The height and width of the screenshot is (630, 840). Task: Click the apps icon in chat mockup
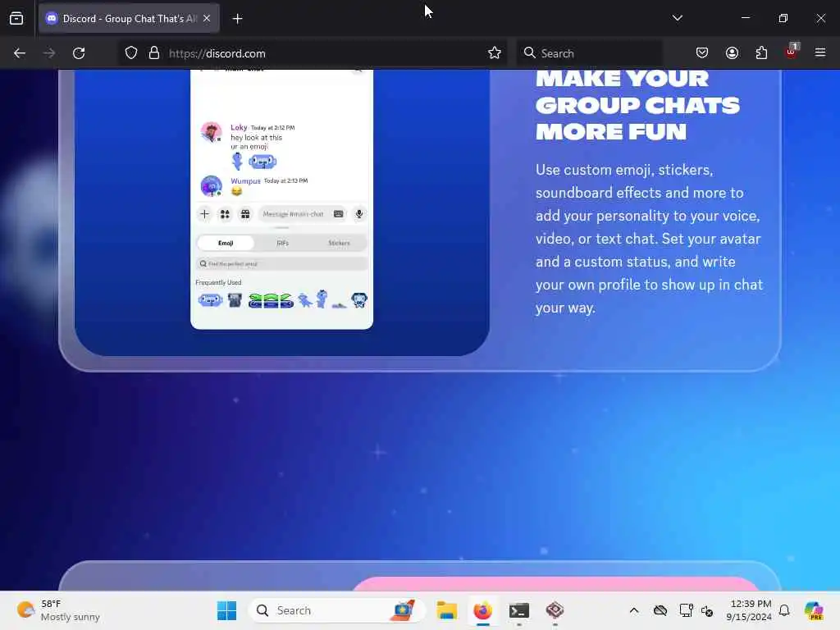(x=225, y=214)
